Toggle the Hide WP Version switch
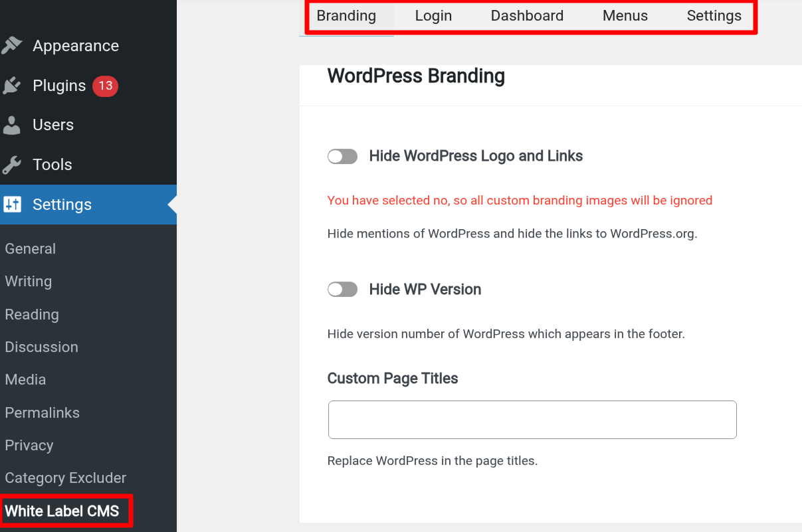This screenshot has height=532, width=802. pos(343,290)
